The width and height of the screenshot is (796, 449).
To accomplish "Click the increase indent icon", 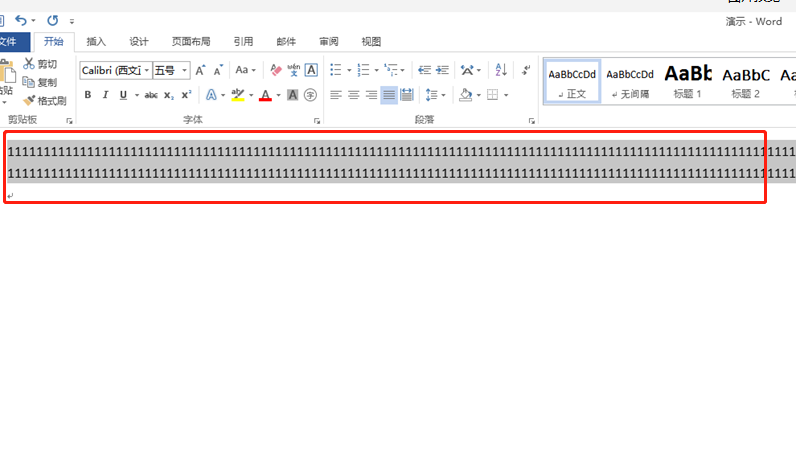I will coord(443,70).
